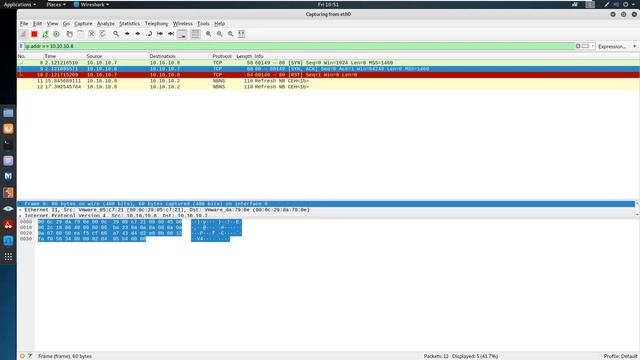This screenshot has height=360, width=640.
Task: Open the Edit menu
Action: 38,24
